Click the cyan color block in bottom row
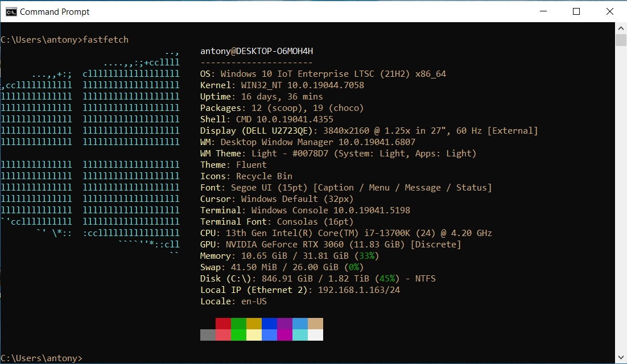627x364 pixels. [x=300, y=335]
